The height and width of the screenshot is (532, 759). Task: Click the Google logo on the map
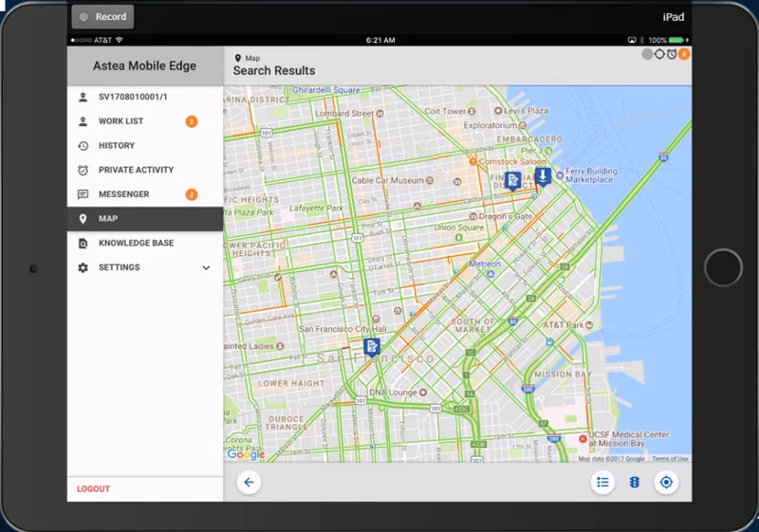coord(246,454)
